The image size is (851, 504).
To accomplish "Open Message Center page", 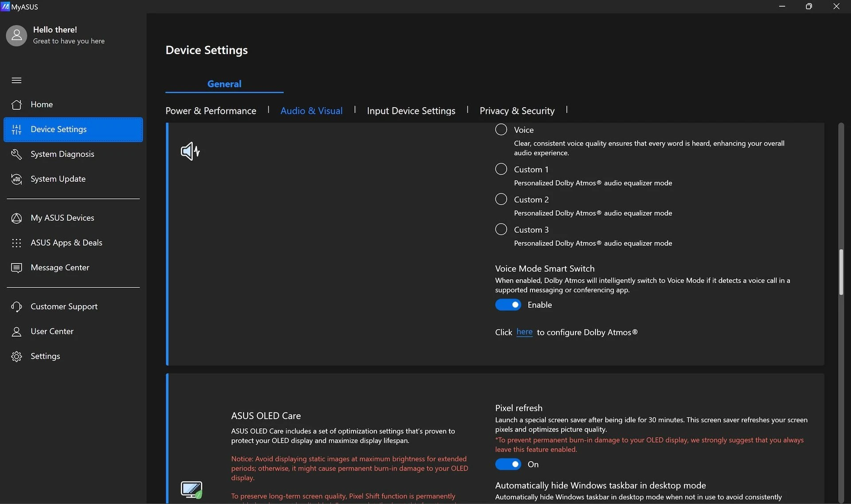I will coord(73,268).
